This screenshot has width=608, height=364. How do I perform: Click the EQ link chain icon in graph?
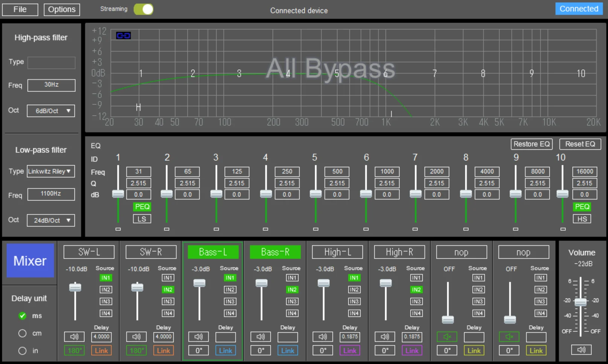(123, 35)
